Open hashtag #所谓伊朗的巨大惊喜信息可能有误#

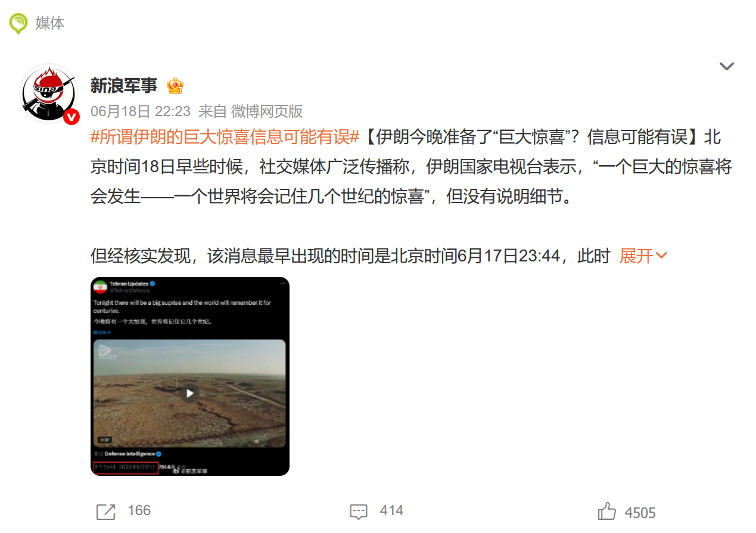tap(225, 137)
